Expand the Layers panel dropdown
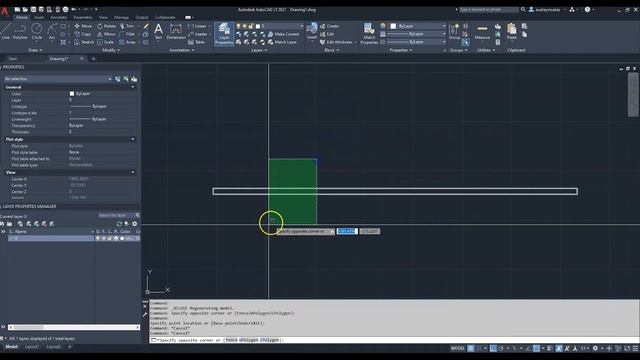This screenshot has height=360, width=640. [x=260, y=50]
